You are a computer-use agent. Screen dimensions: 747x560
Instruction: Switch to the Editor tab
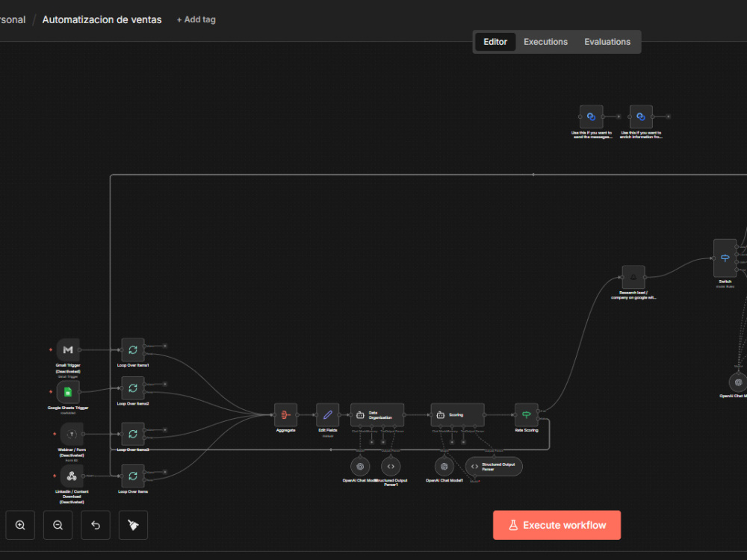(495, 42)
